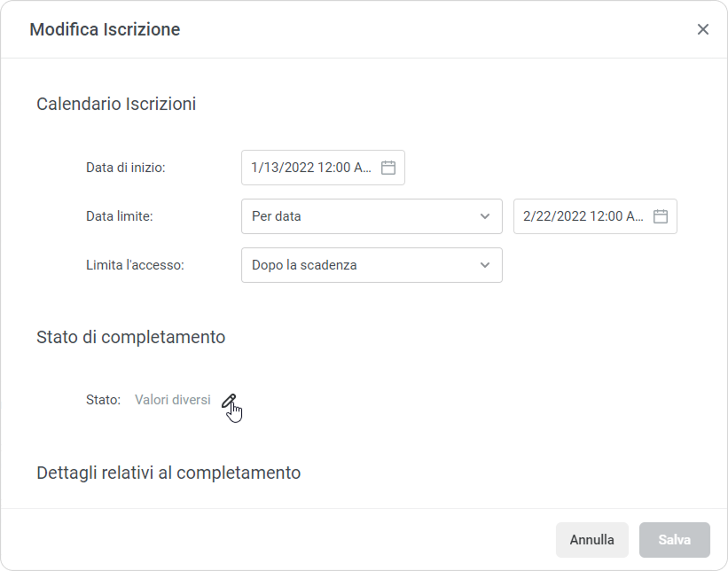
Task: Click the 'Valori diversi' status text
Action: point(173,400)
